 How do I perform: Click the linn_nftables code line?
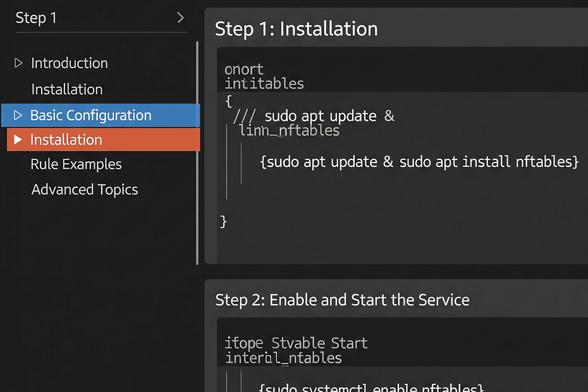click(x=290, y=131)
